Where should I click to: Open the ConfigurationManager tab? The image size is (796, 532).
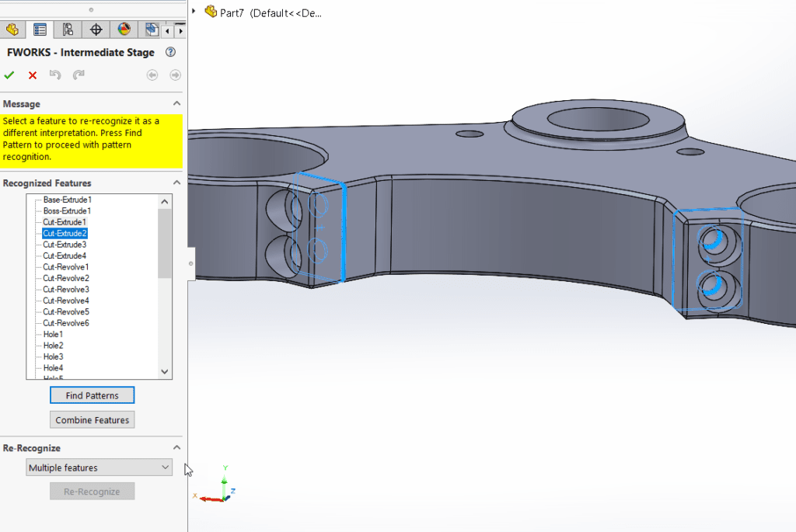[x=68, y=30]
